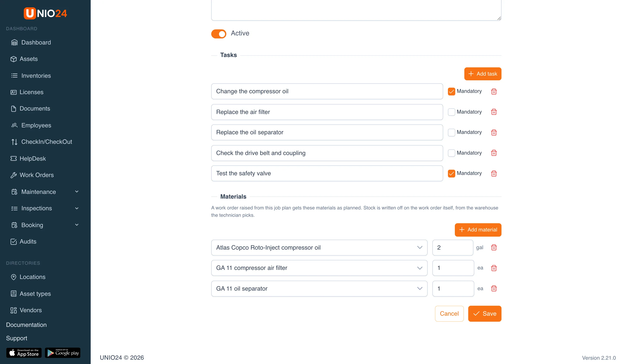Toggle the Active switch off
622x364 pixels.
219,34
